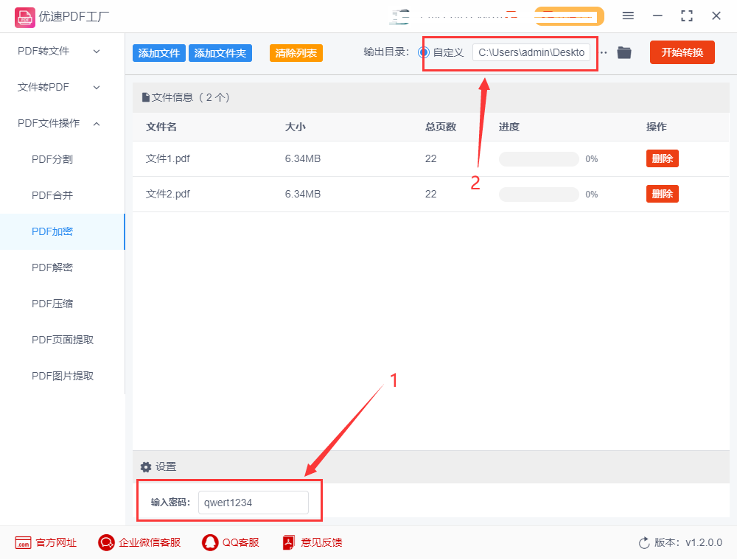Select the 自定义 radio button
The height and width of the screenshot is (560, 737).
tap(424, 52)
